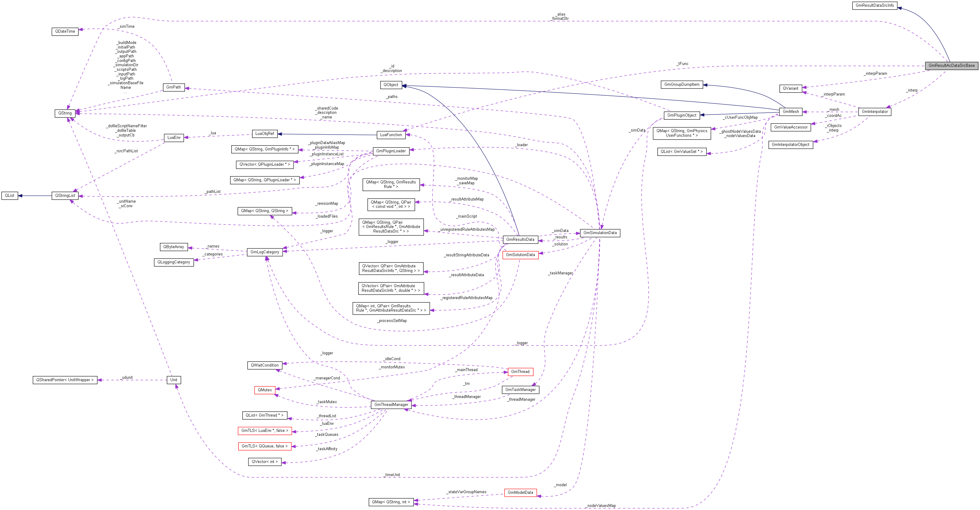Open the GmThreadManager node
This screenshot has height=510, width=980.
click(x=391, y=405)
